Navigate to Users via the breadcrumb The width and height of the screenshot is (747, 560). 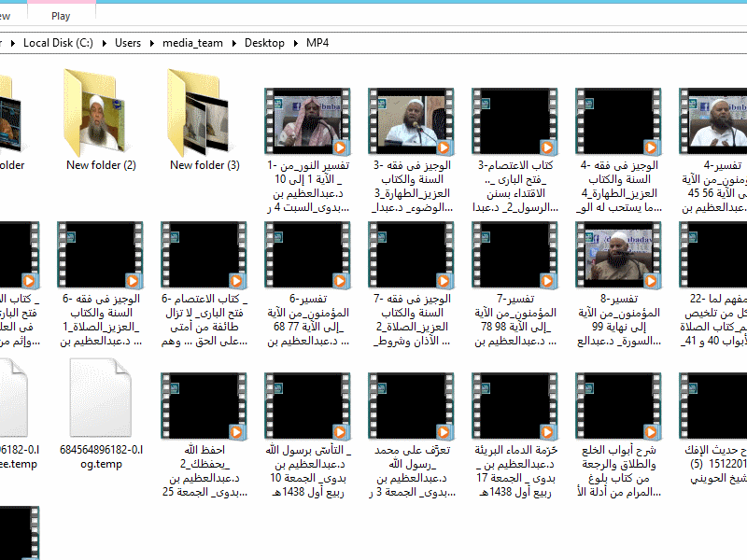128,43
